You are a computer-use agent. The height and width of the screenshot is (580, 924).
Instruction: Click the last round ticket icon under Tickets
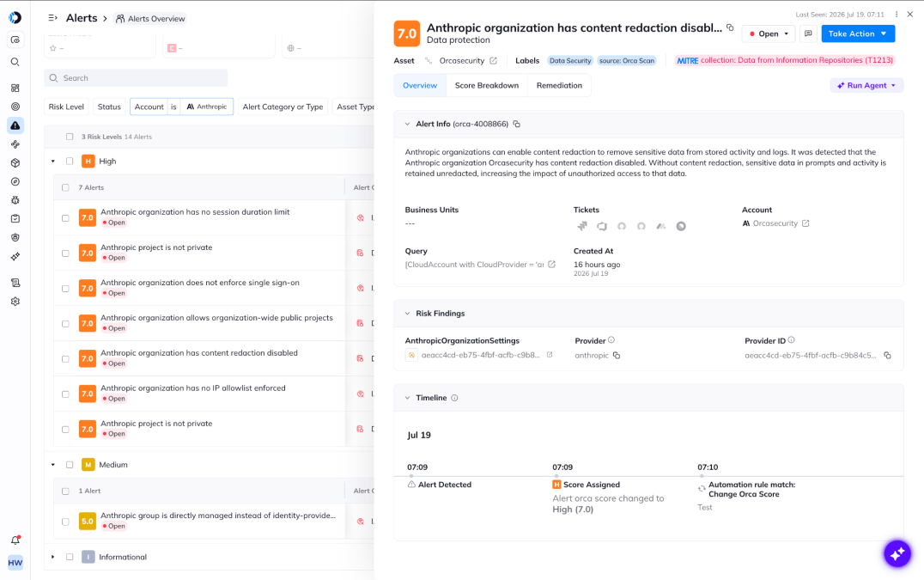681,226
